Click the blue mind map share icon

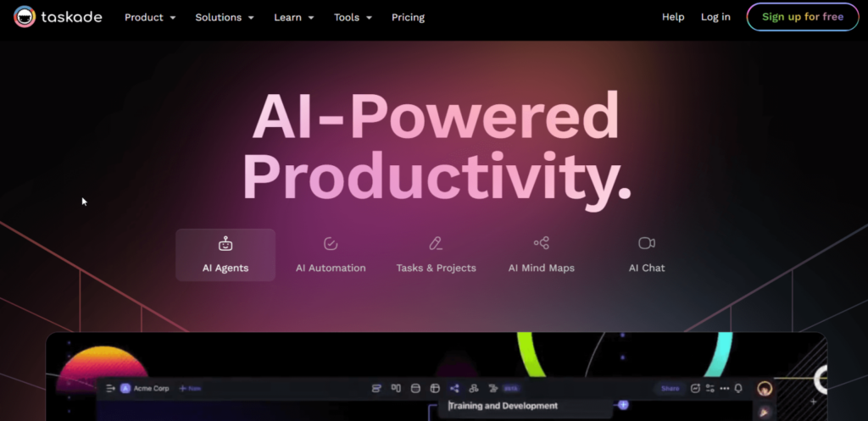[454, 389]
